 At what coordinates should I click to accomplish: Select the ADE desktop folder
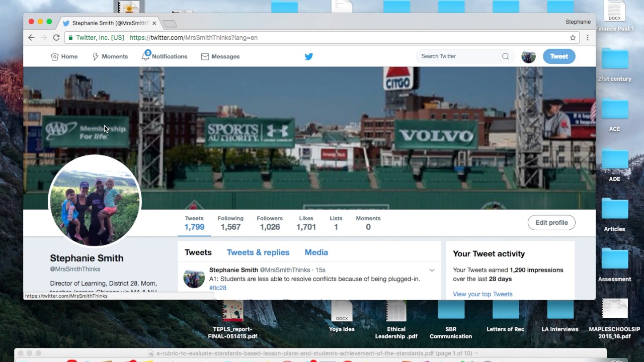615,165
